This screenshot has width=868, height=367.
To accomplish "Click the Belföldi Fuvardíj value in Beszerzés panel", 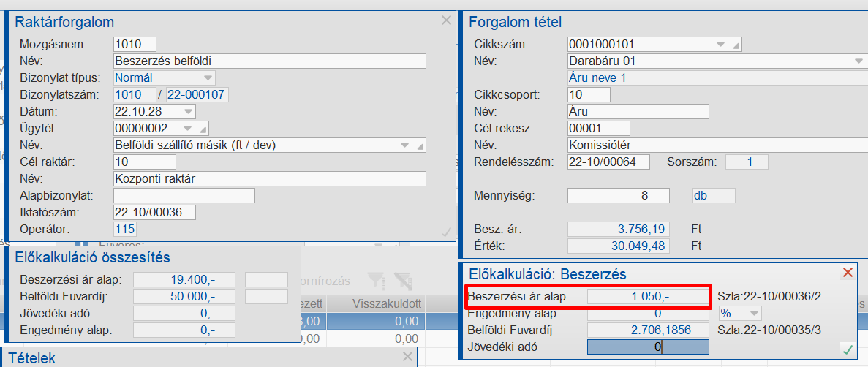I will [x=648, y=330].
